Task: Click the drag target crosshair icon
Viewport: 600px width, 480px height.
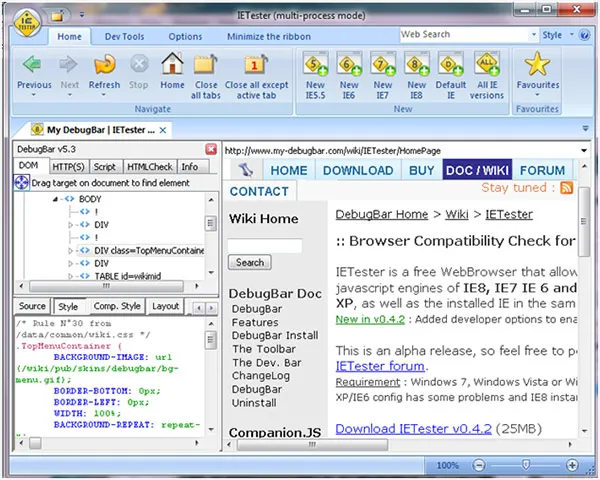Action: click(x=22, y=183)
